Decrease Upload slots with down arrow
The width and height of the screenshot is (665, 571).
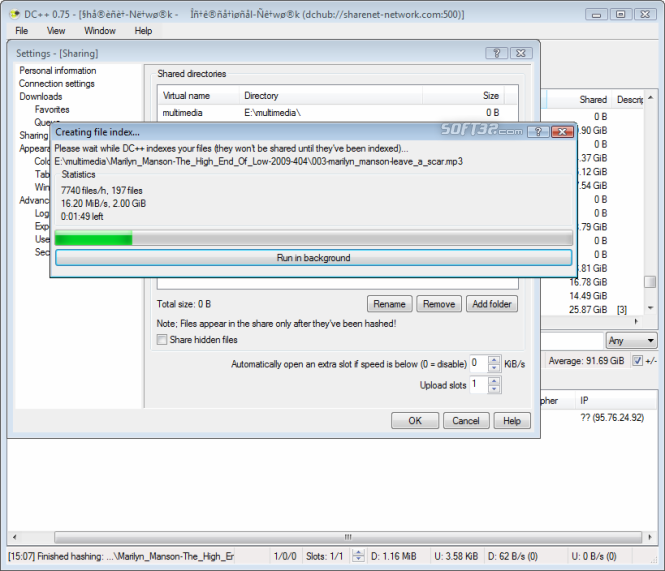coord(494,389)
